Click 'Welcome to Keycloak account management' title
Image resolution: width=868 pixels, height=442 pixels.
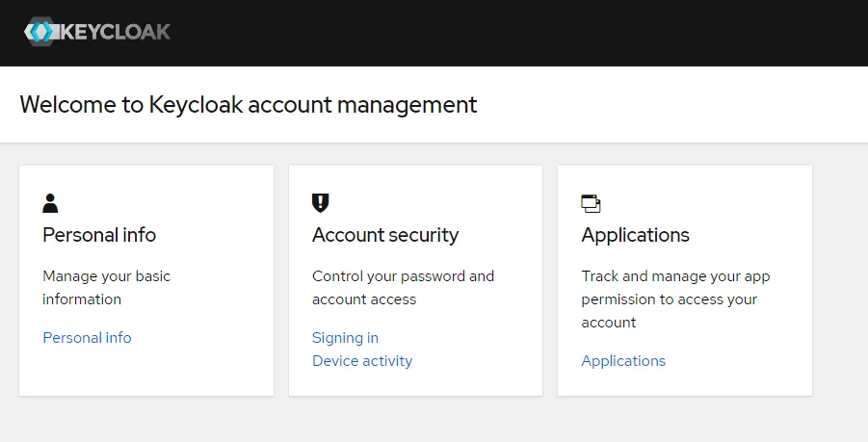[x=248, y=105]
